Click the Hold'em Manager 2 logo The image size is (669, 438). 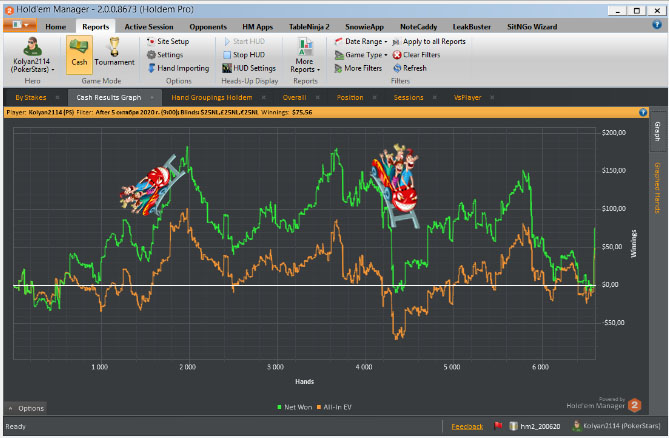point(634,405)
